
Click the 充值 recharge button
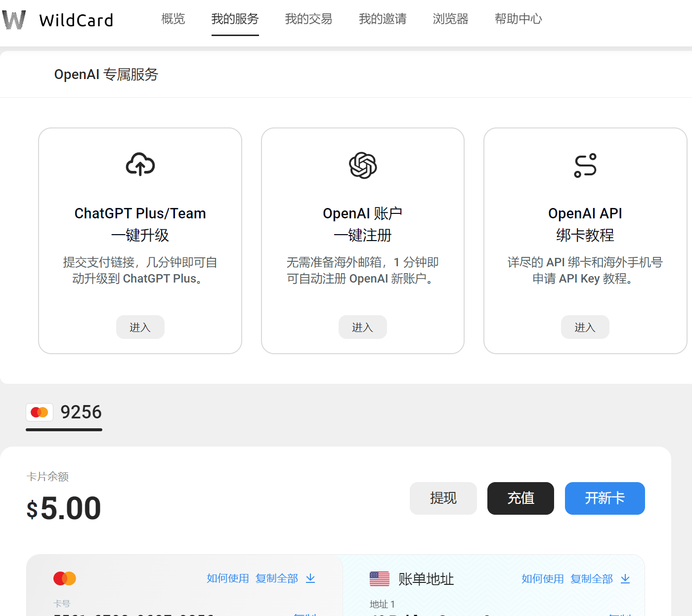[521, 498]
